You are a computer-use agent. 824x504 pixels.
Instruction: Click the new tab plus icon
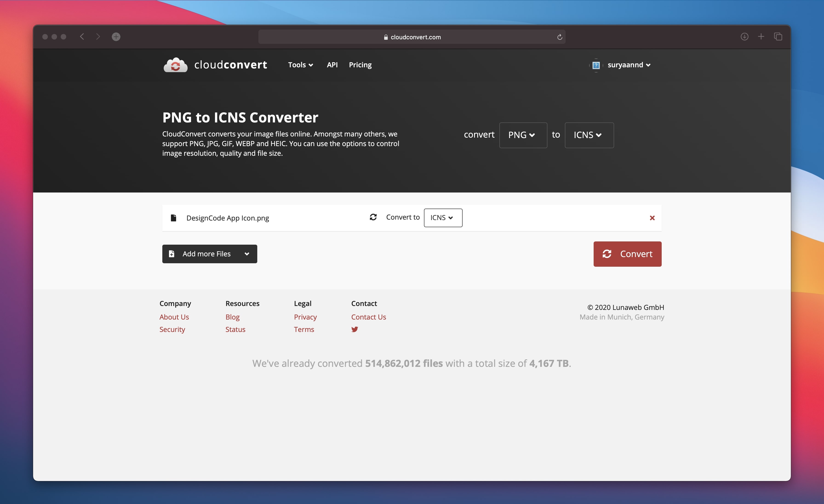761,37
